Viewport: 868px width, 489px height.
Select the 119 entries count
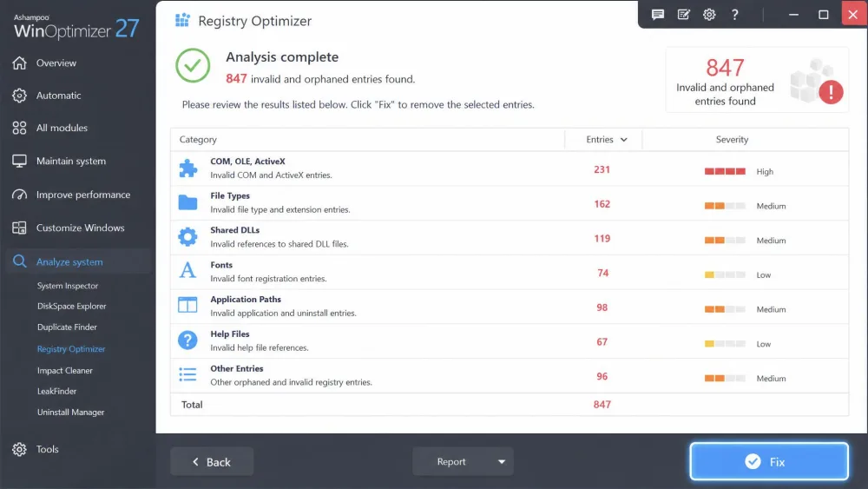pyautogui.click(x=602, y=238)
